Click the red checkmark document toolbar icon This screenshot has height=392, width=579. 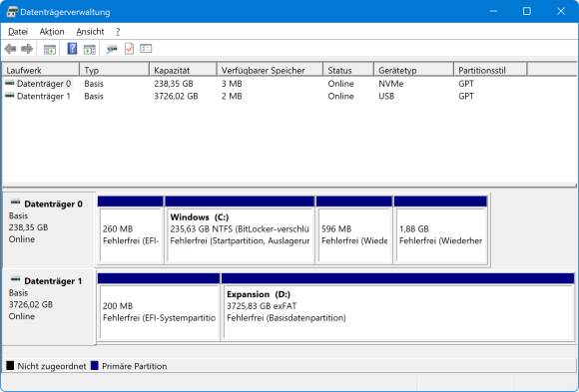[x=129, y=49]
